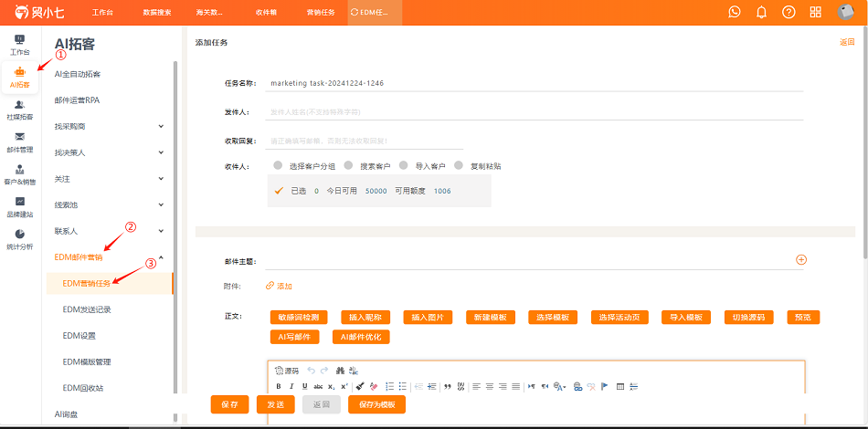
Task: Open the WhatsApp icon in top bar
Action: [735, 12]
